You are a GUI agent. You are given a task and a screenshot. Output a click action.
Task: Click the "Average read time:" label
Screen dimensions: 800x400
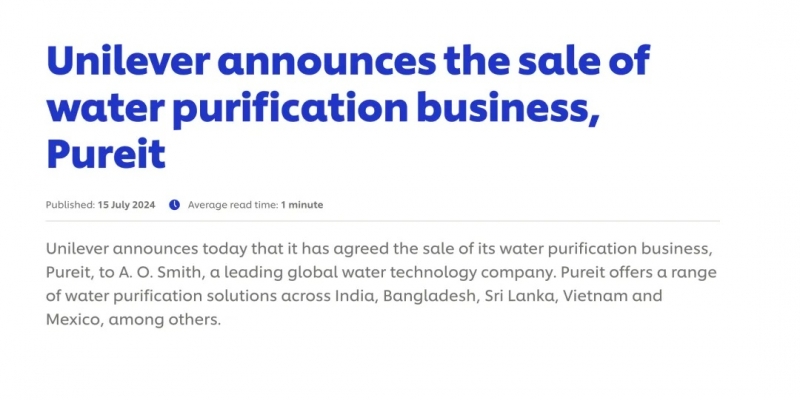[x=233, y=205]
